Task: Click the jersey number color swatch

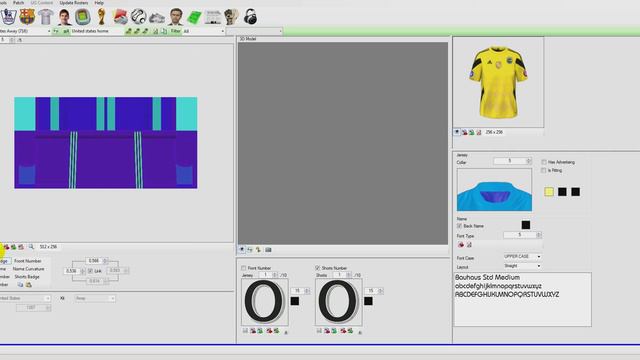Action: pyautogui.click(x=295, y=301)
